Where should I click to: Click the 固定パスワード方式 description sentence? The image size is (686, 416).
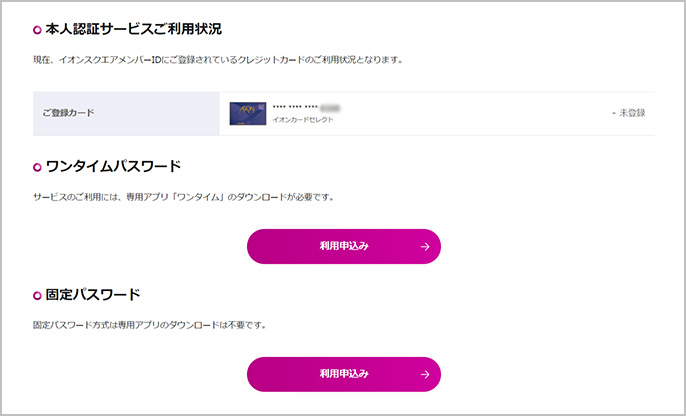[150, 325]
